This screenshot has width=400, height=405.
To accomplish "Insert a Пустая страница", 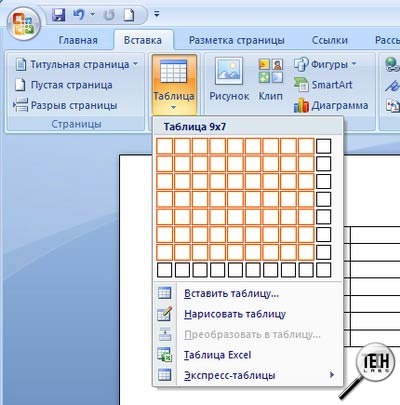I will [x=63, y=85].
